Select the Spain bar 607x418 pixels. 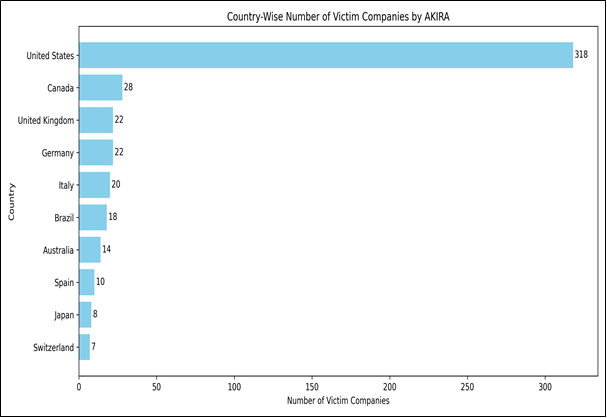87,282
